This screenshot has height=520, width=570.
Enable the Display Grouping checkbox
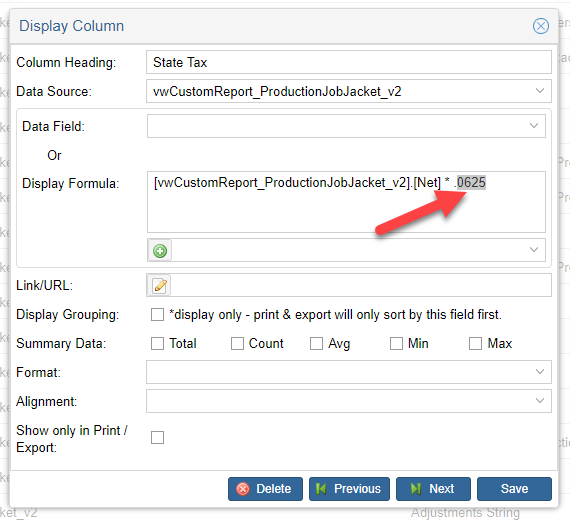157,315
